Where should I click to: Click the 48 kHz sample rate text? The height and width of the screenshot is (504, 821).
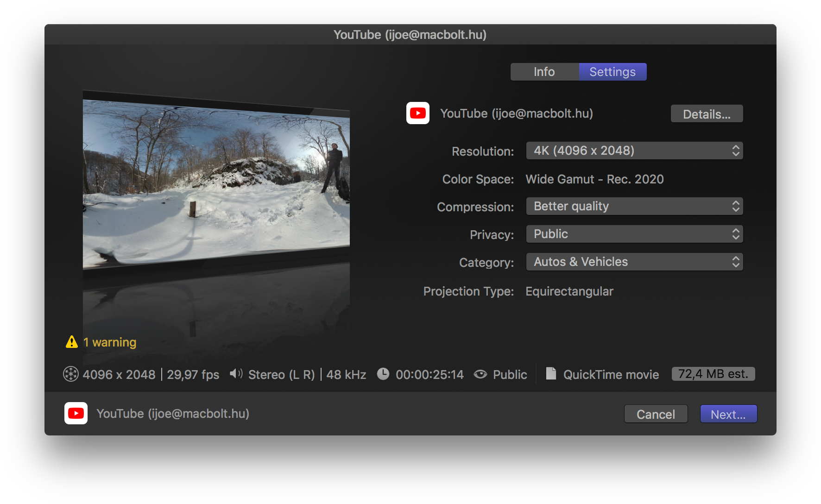click(346, 375)
